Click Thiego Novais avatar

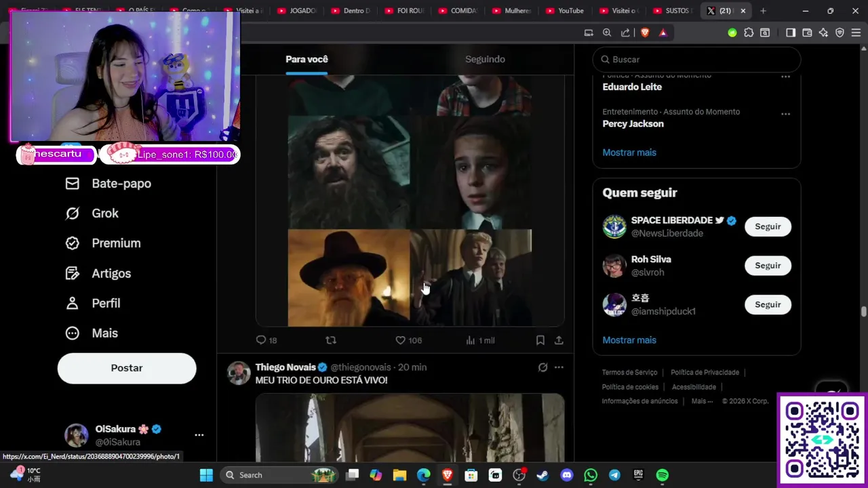238,373
